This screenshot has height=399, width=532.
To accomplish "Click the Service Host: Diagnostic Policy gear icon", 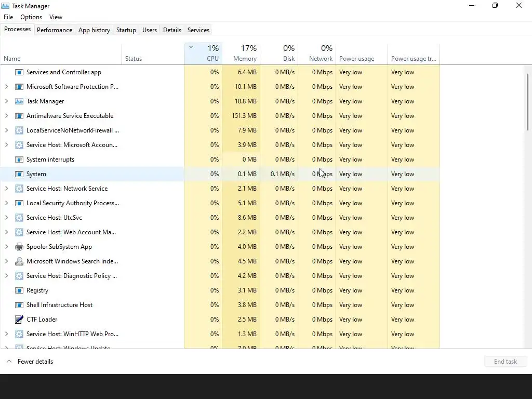I will coord(19,276).
